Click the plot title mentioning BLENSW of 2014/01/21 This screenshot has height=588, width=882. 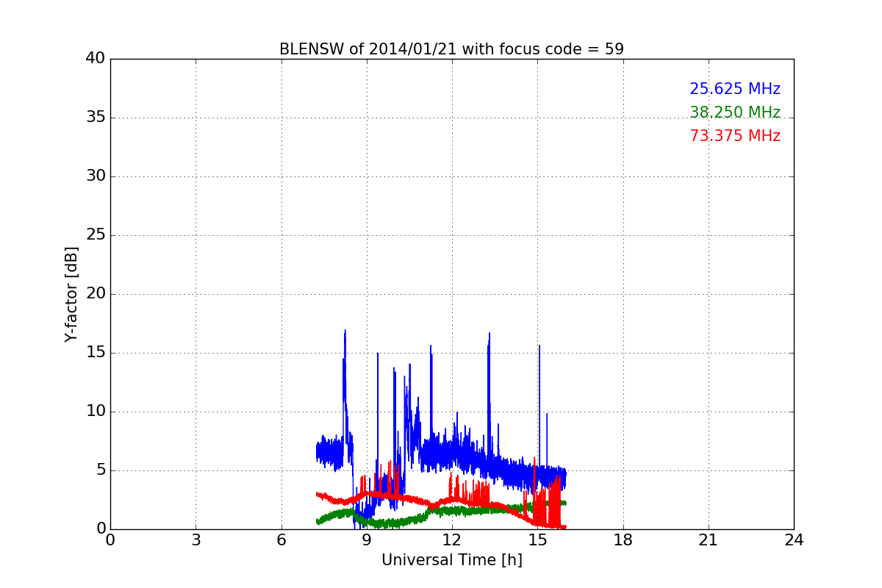(451, 49)
